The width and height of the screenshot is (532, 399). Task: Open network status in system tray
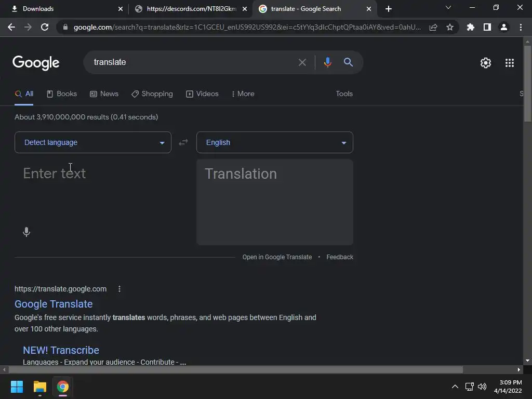pos(470,387)
